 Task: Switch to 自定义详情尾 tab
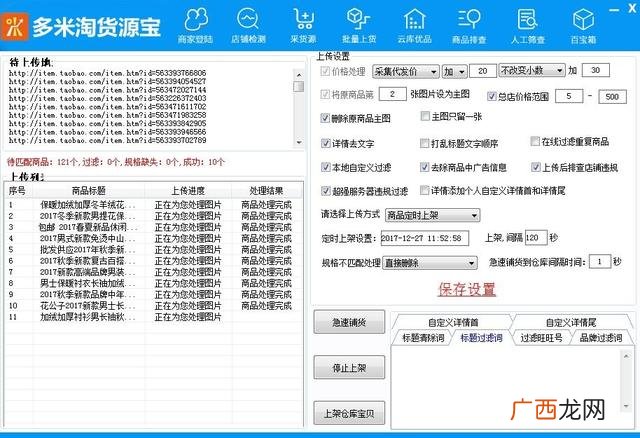[571, 322]
